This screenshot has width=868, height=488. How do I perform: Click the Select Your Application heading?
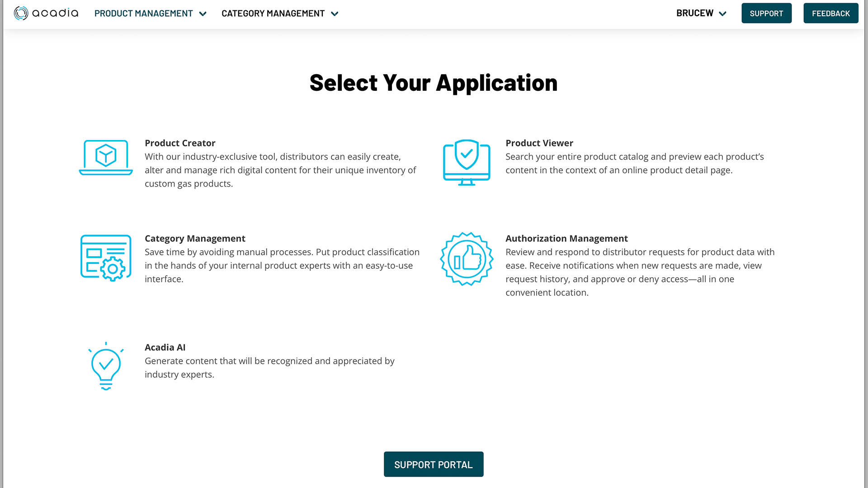pos(434,83)
